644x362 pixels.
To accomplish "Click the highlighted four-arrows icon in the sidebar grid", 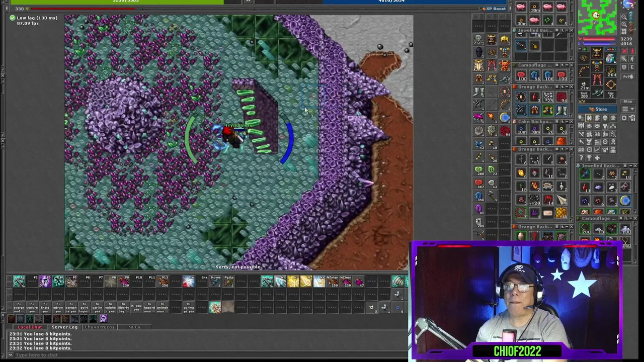I will point(589,118).
